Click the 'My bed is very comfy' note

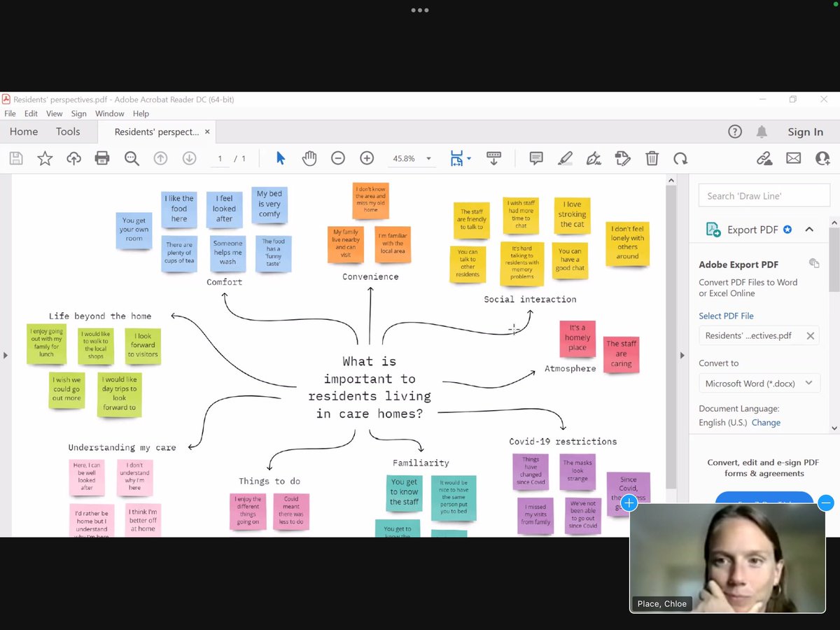click(269, 204)
